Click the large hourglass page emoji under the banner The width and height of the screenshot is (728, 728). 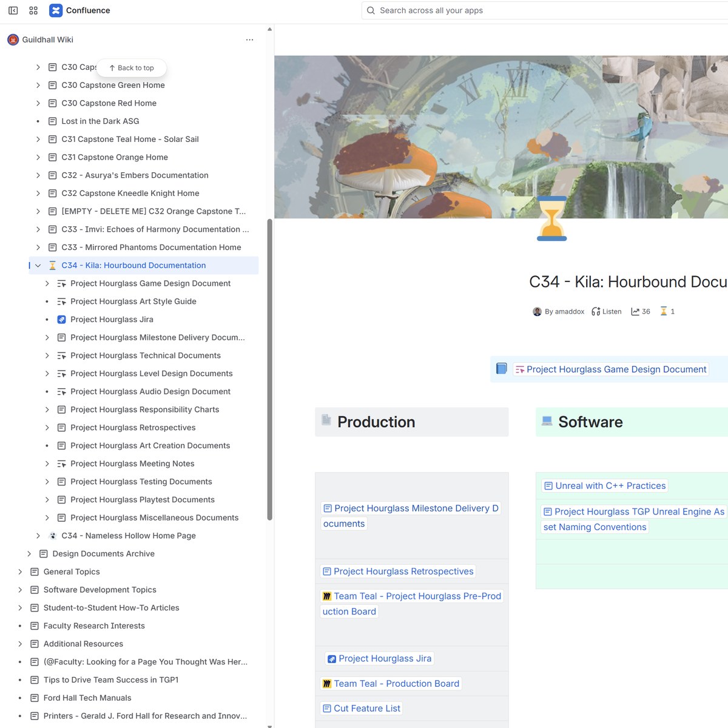coord(552,218)
